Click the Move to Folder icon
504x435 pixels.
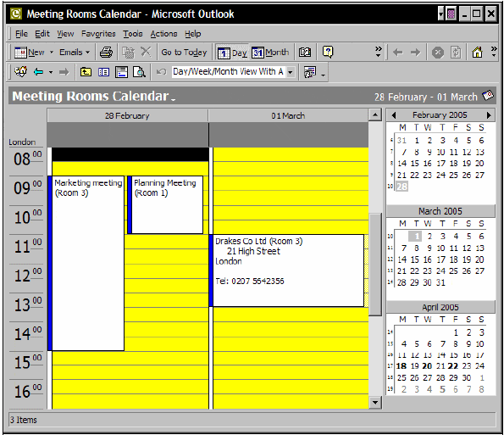(128, 52)
